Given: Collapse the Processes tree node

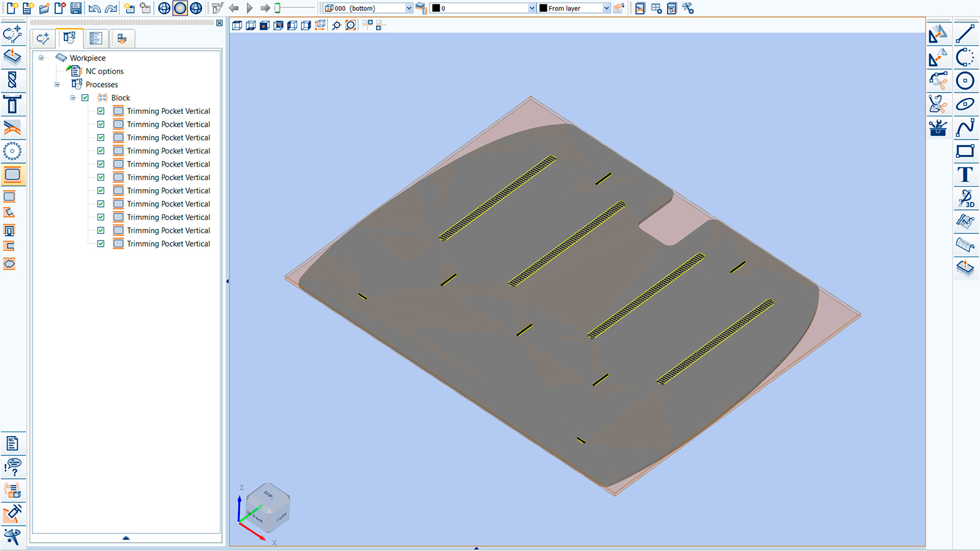Looking at the screenshot, I should 58,84.
